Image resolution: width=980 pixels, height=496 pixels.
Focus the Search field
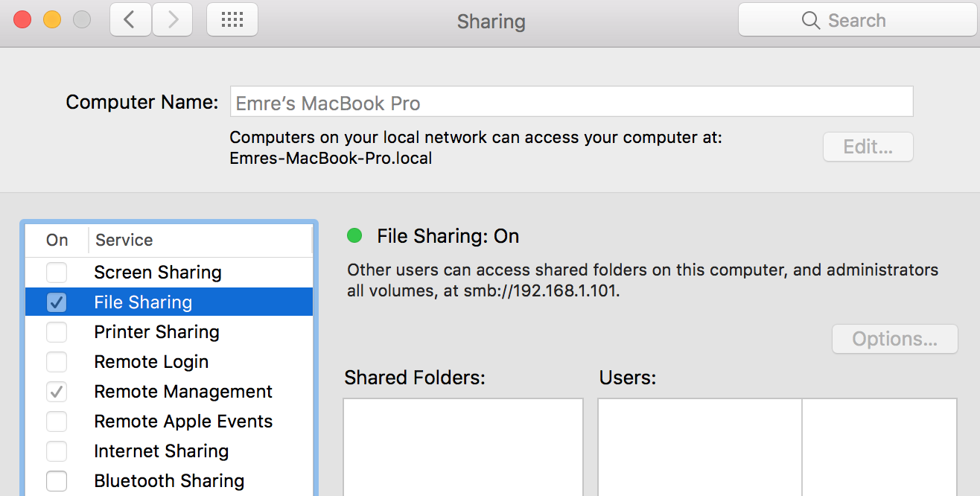(856, 20)
